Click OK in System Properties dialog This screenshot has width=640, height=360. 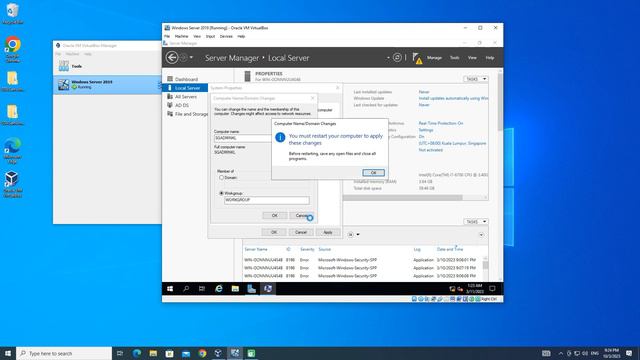(x=274, y=232)
